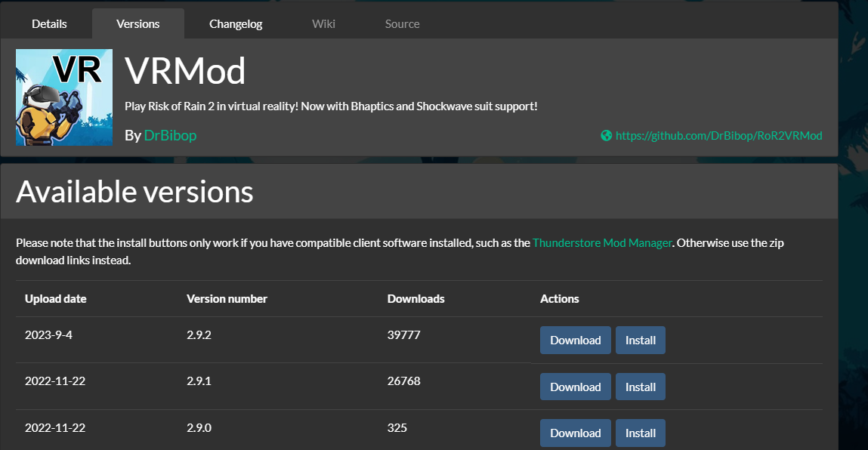The width and height of the screenshot is (868, 450).
Task: Download version 2.9.0 zip
Action: pos(575,433)
